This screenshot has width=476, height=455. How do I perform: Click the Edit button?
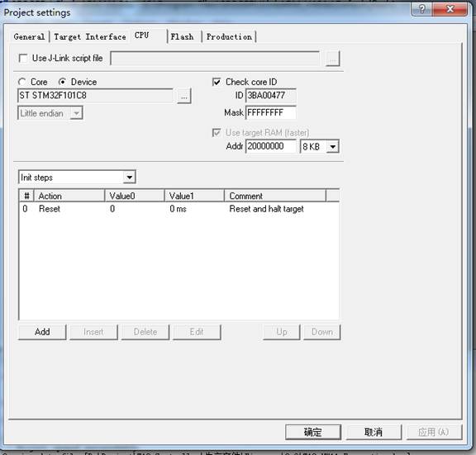coord(197,332)
